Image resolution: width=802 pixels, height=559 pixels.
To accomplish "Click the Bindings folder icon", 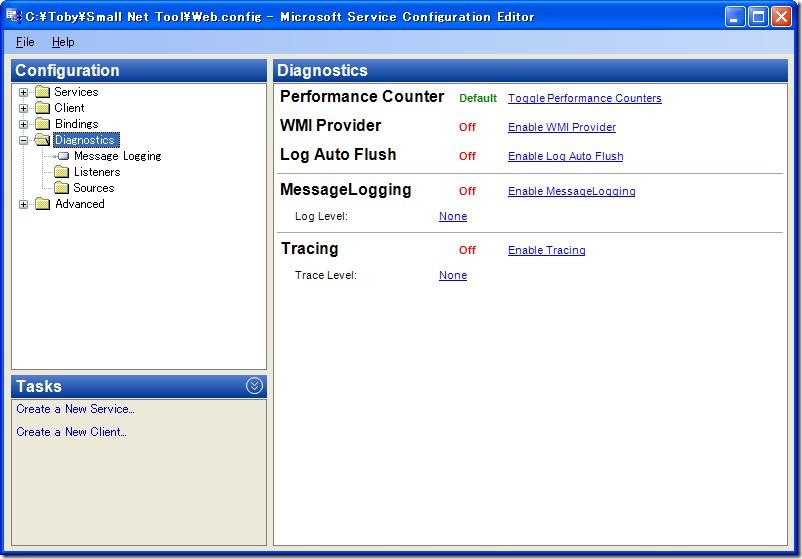I will [x=42, y=124].
